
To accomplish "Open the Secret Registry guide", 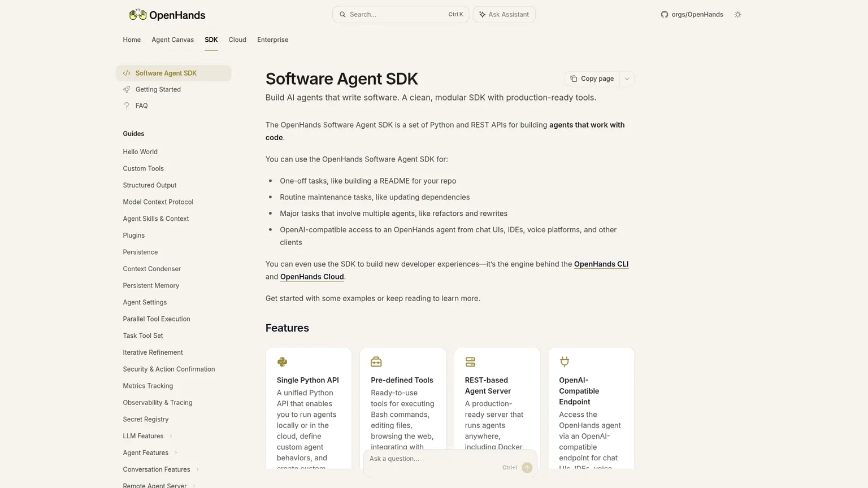I will 146,419.
